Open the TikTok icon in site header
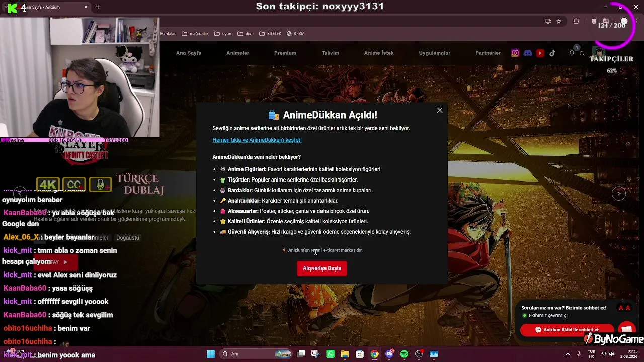Screen dimensions: 644x362 point(552,53)
